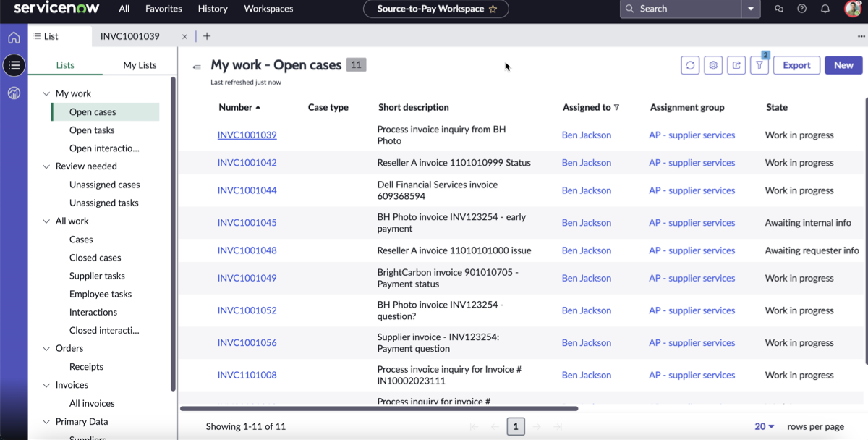The height and width of the screenshot is (440, 868).
Task: Click the refresh list icon
Action: click(x=690, y=65)
